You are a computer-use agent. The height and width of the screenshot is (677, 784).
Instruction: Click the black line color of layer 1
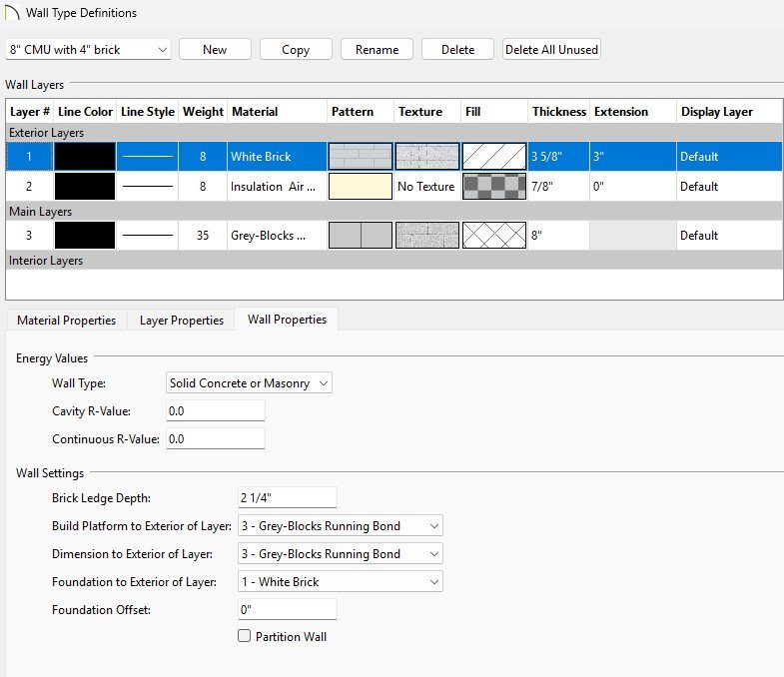[x=84, y=157]
